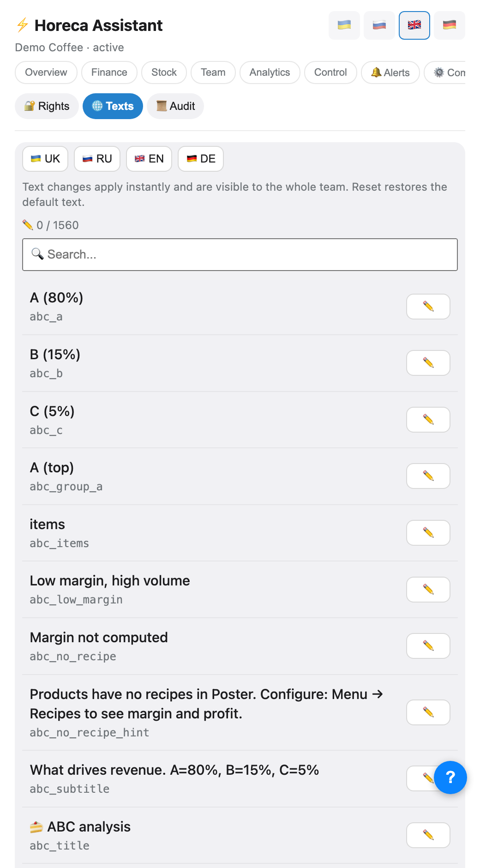Click pencil icon for abc_no_recipe_hint
The width and height of the screenshot is (480, 868).
pos(428,712)
